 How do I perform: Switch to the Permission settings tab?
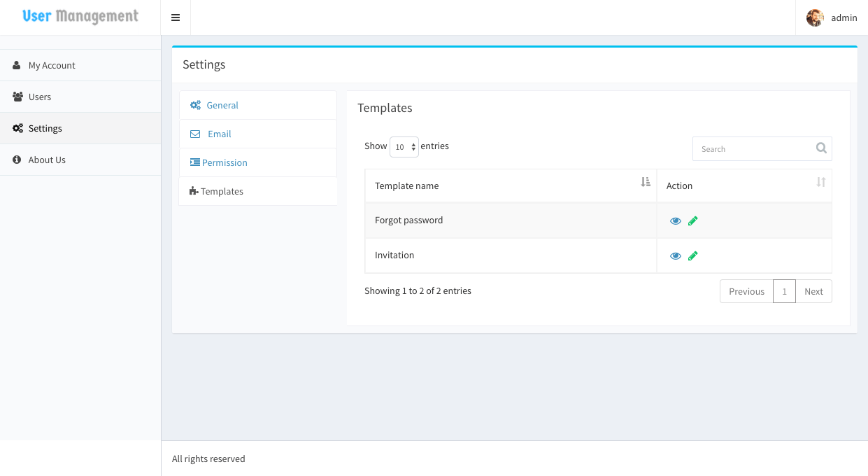tap(258, 162)
